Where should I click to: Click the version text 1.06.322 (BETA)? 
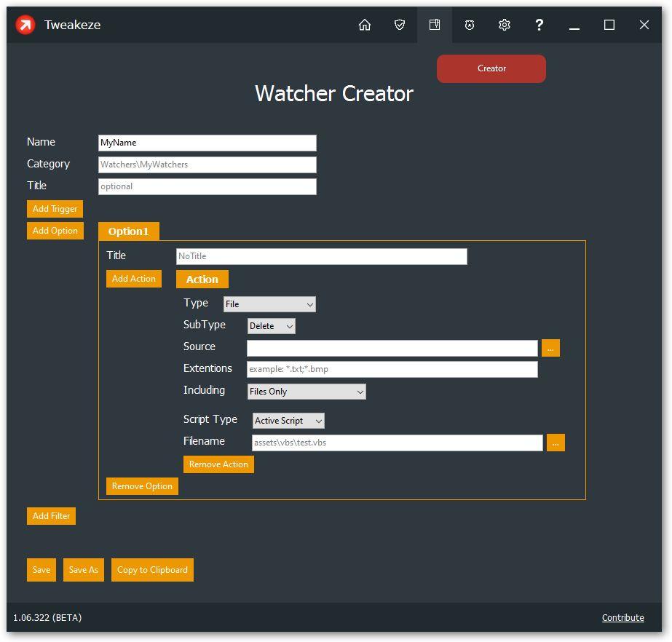point(47,617)
